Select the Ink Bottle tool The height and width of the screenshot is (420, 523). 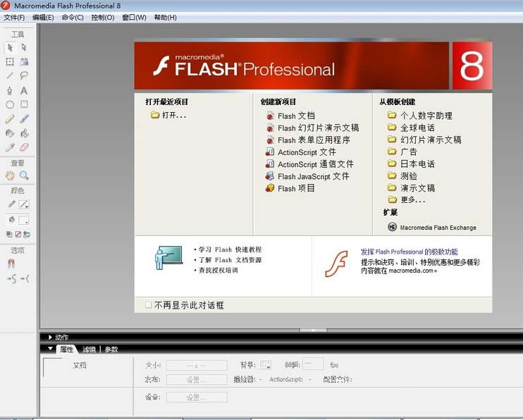pos(10,133)
